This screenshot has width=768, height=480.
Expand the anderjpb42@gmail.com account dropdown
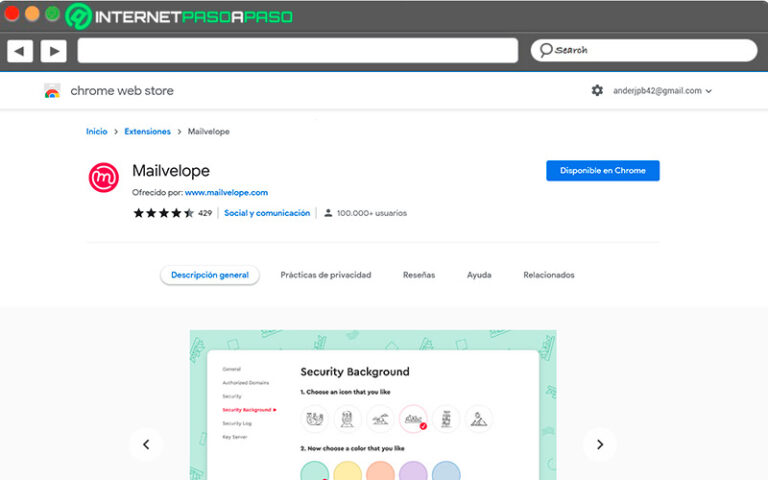point(664,90)
